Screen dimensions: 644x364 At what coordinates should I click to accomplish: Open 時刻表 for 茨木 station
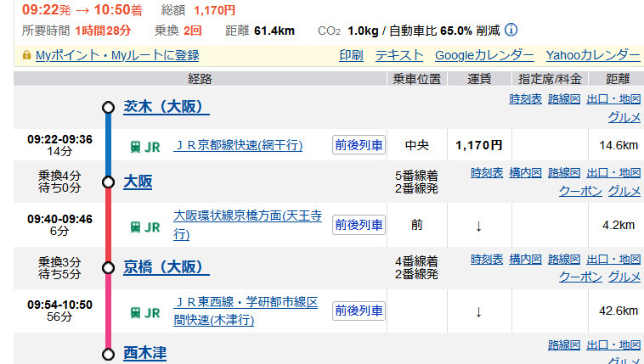click(x=525, y=99)
